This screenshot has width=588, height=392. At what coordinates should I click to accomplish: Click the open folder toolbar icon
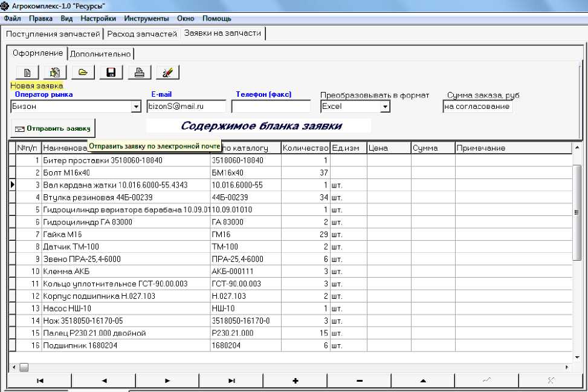(83, 73)
